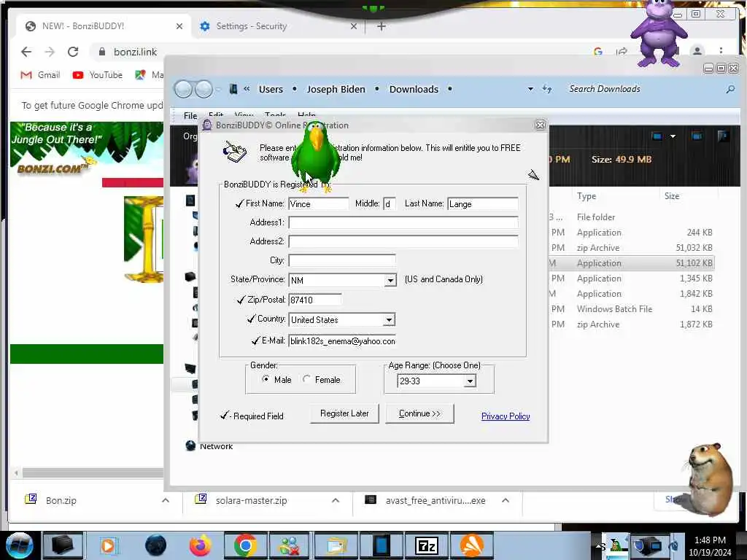Click the City input field
Viewport: 747px width, 560px height.
[x=342, y=260]
